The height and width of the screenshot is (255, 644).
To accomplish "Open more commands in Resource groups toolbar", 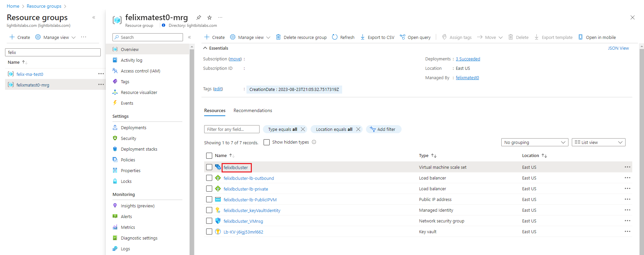I will (84, 37).
